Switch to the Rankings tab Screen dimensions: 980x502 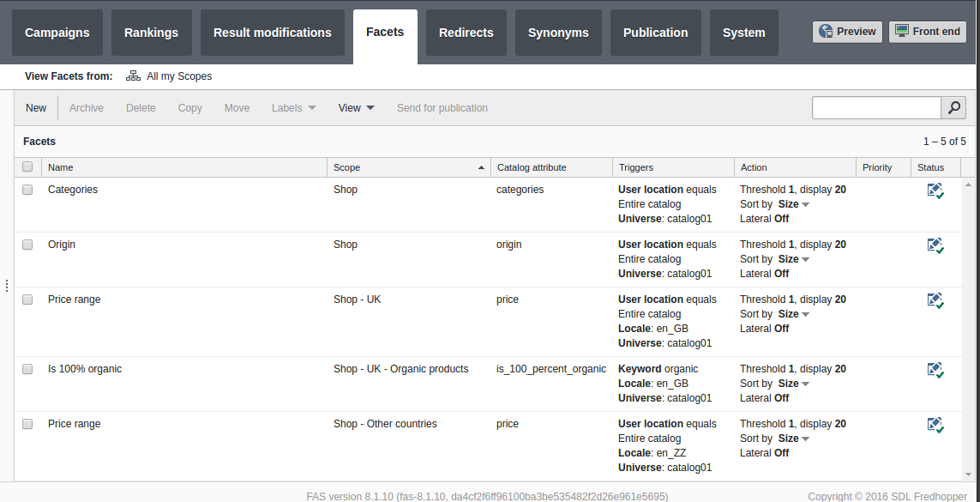pyautogui.click(x=151, y=33)
